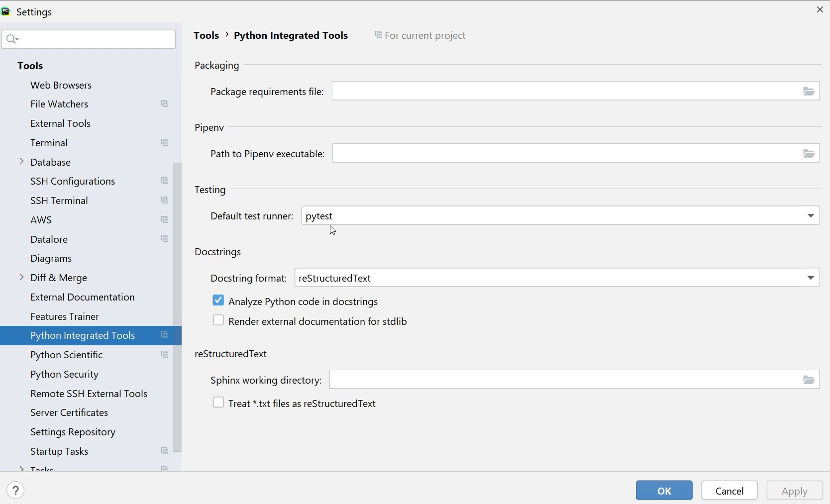Click Sphinx working directory browse folder icon
The image size is (830, 504).
pyautogui.click(x=809, y=380)
